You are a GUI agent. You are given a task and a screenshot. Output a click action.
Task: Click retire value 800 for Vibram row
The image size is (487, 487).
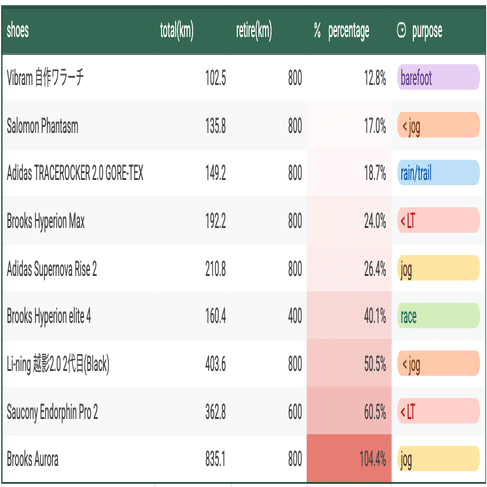(295, 78)
